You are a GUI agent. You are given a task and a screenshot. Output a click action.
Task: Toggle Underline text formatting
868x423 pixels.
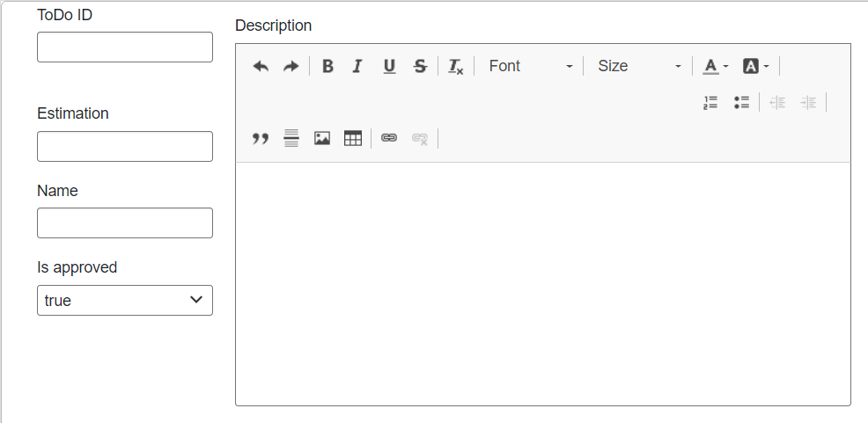(389, 67)
